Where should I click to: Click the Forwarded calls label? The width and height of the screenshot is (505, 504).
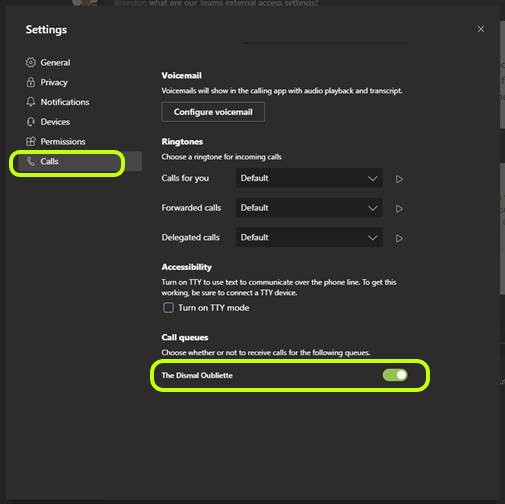click(191, 208)
